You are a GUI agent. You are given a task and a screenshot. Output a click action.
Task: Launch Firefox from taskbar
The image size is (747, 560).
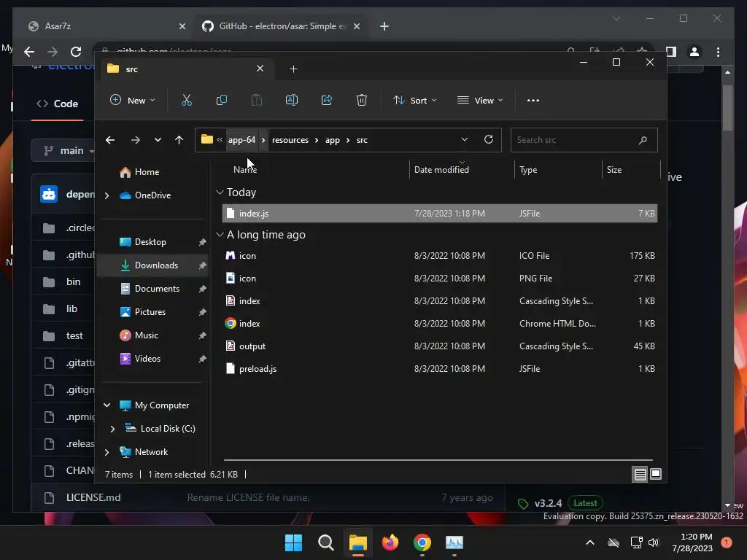point(390,542)
